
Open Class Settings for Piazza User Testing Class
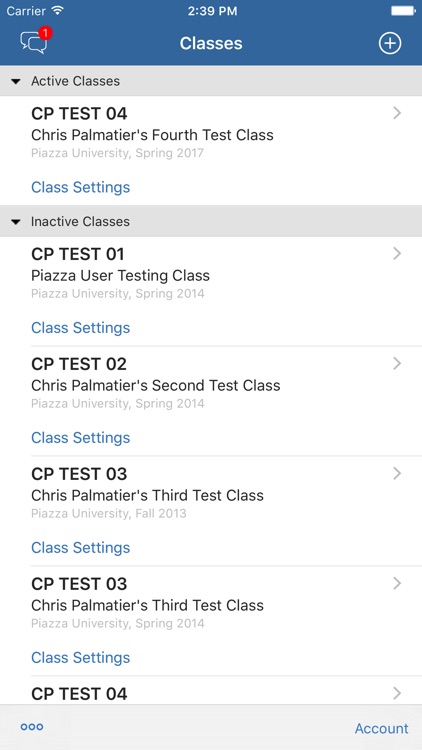pos(80,328)
